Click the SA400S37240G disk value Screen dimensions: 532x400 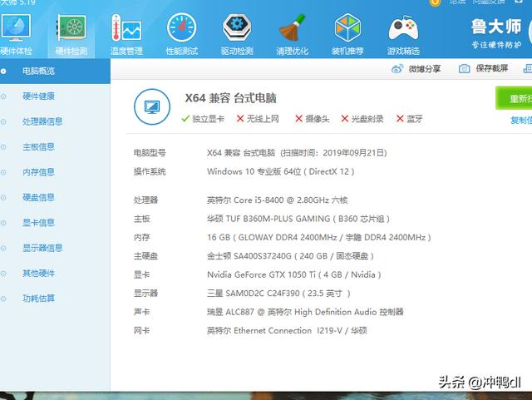(x=290, y=256)
